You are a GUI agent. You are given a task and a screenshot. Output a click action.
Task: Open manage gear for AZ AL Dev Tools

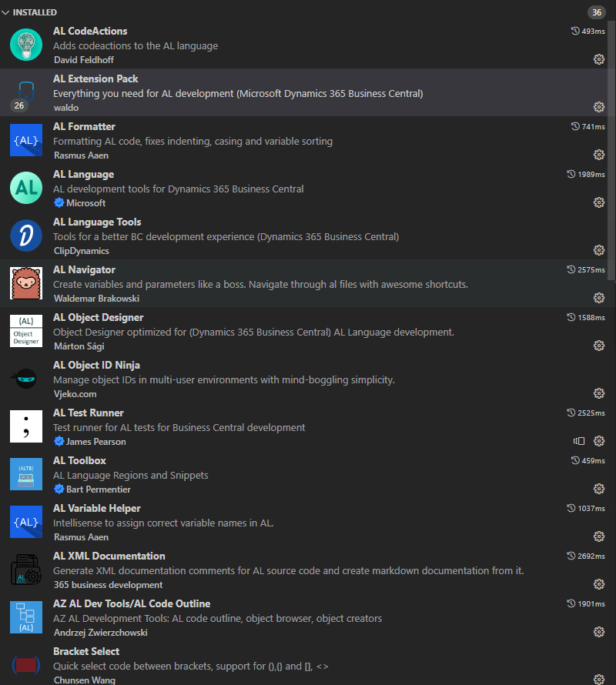[x=599, y=632]
